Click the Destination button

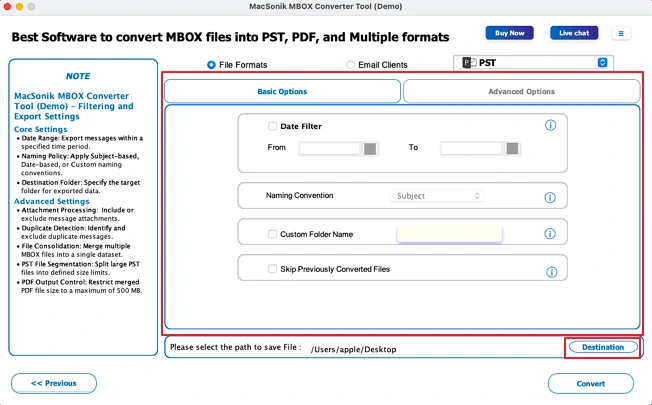(603, 347)
